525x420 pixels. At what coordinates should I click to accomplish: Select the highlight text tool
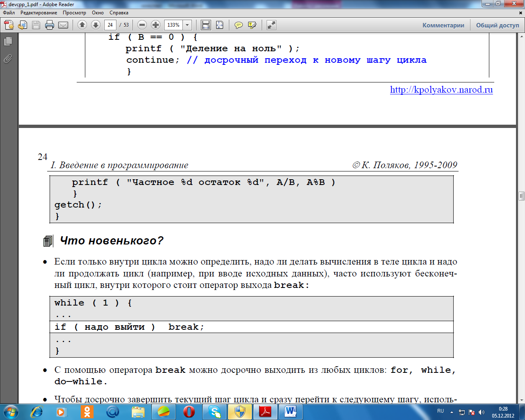click(x=252, y=25)
